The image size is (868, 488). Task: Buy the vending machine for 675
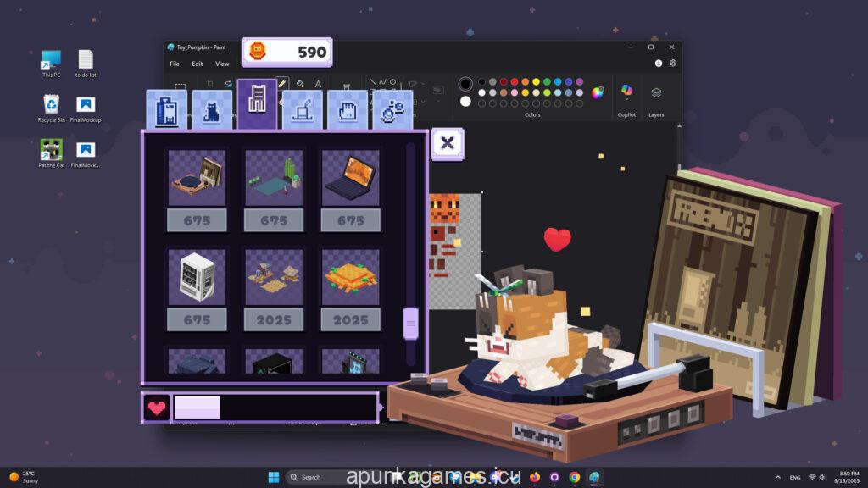pyautogui.click(x=197, y=319)
